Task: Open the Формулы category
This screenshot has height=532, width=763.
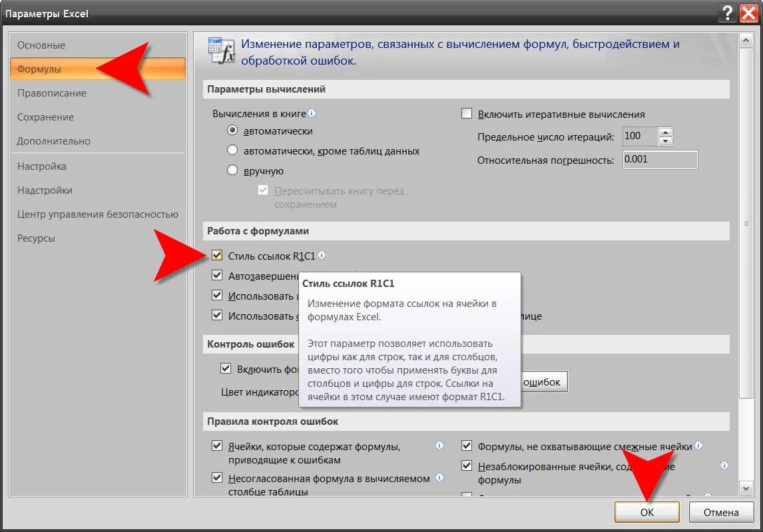Action: pyautogui.click(x=98, y=69)
